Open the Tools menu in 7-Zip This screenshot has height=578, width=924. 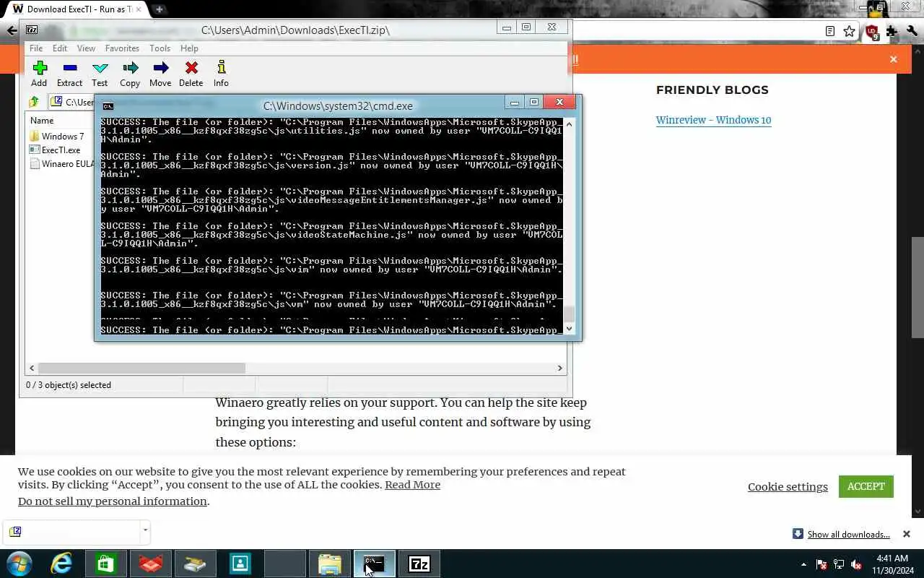coord(160,48)
